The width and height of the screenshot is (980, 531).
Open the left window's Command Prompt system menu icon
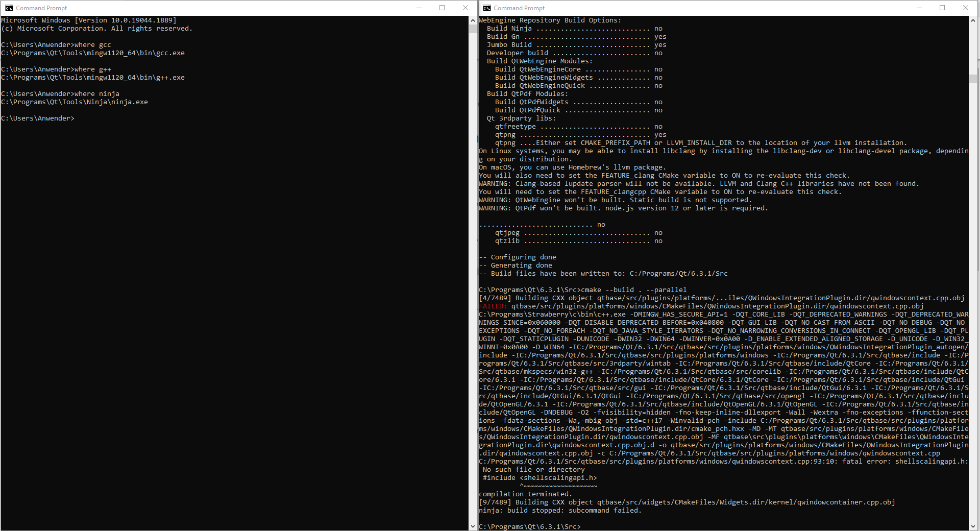(8, 8)
